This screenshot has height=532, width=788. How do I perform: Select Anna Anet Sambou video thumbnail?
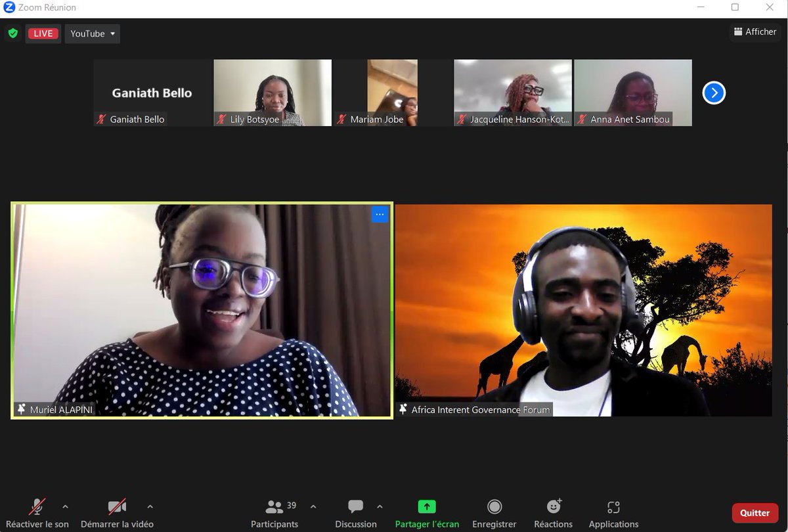[633, 93]
